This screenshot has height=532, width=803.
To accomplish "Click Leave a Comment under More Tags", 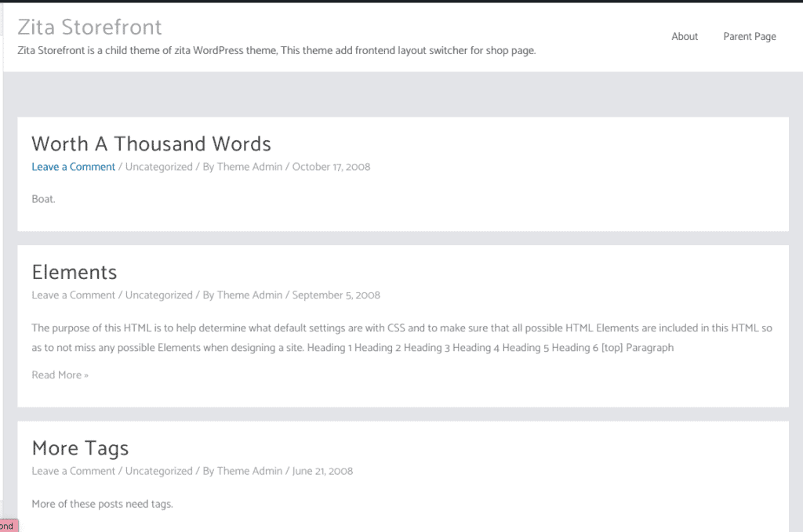I will pyautogui.click(x=73, y=471).
